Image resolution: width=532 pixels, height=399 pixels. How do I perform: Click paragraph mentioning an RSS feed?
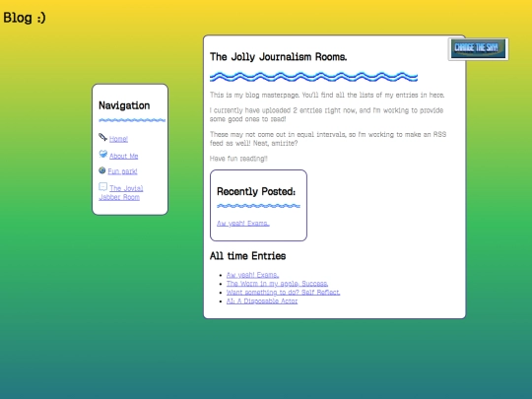[x=328, y=139]
